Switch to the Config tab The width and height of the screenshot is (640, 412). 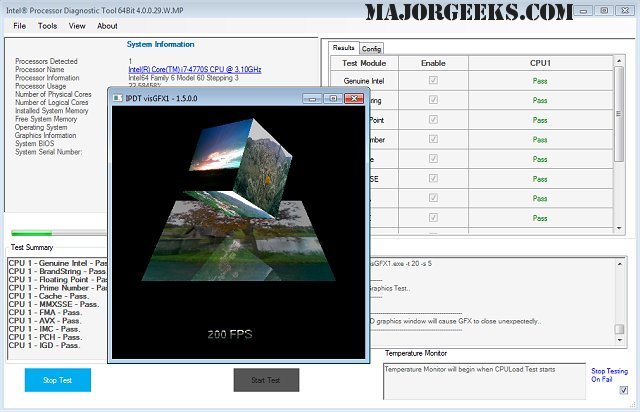point(371,49)
